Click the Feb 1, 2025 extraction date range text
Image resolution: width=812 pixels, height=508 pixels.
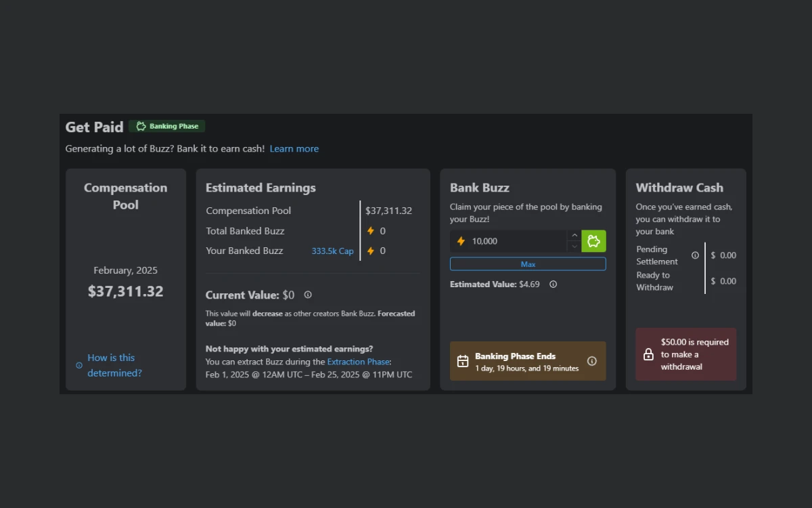309,375
